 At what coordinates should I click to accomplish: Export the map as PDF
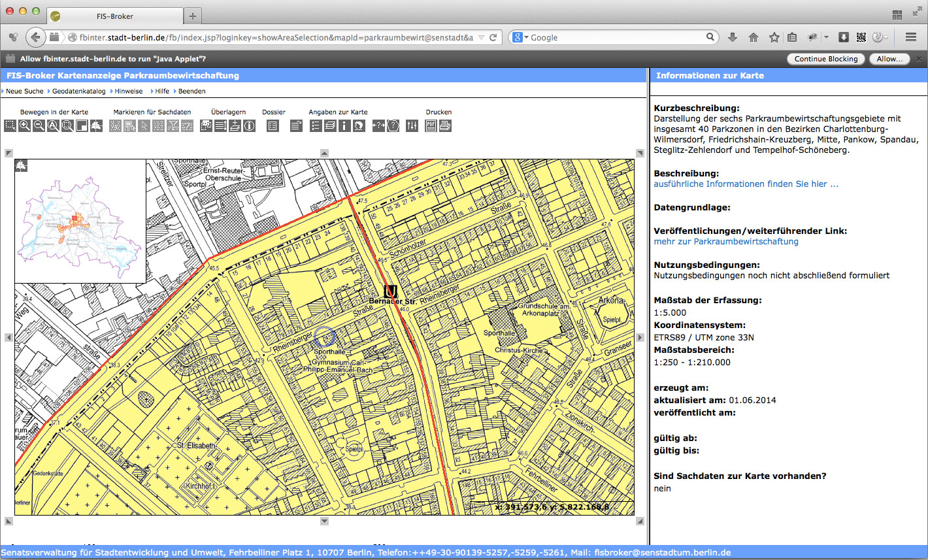click(431, 125)
